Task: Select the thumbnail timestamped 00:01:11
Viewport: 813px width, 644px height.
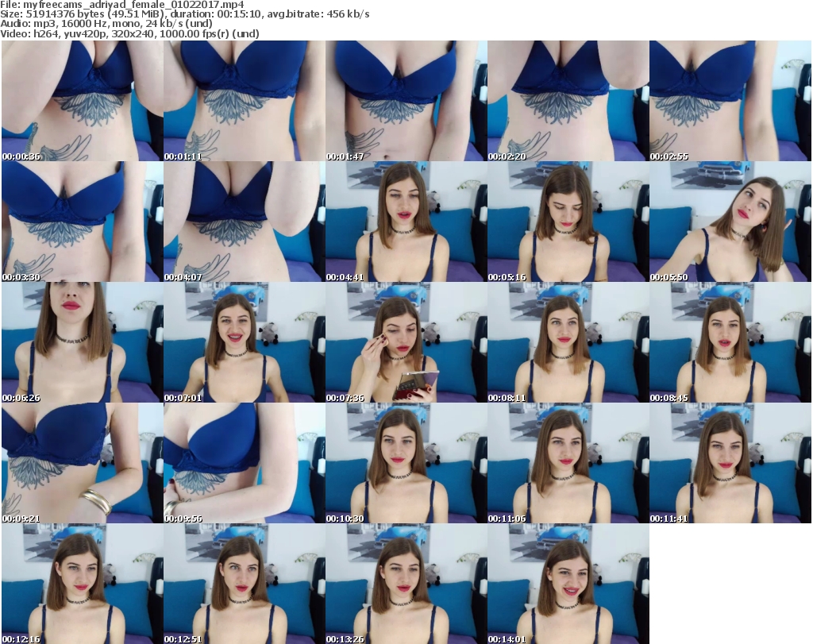Action: point(245,101)
